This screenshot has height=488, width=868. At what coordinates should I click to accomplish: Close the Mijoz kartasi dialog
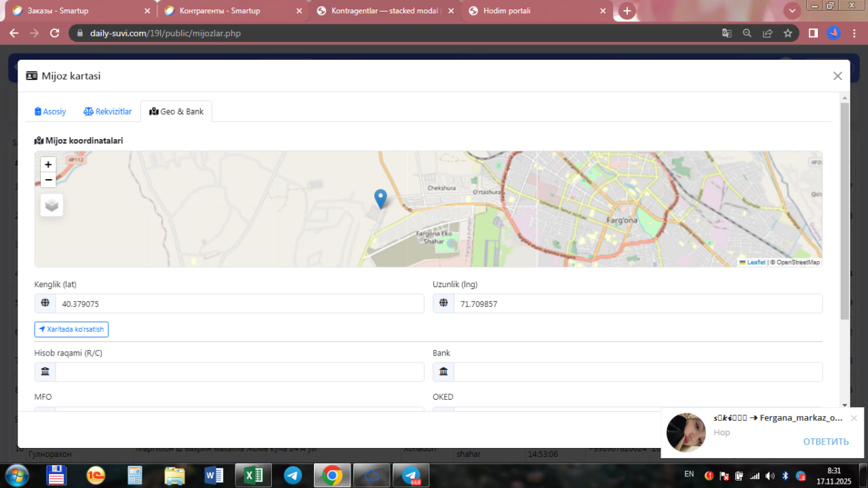click(837, 76)
